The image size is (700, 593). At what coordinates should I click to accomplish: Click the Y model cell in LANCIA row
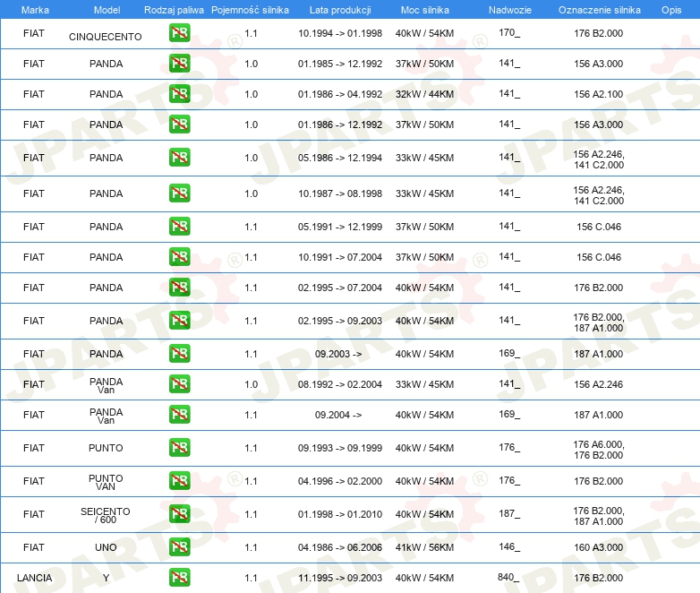(106, 578)
